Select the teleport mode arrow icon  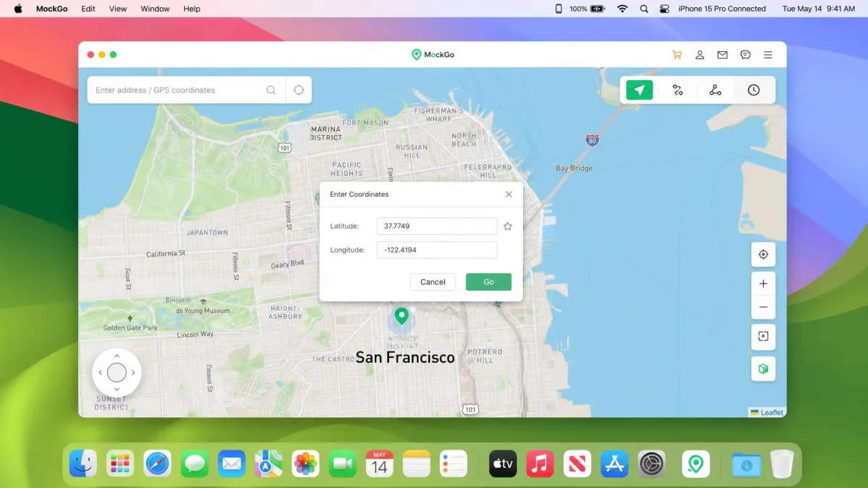click(639, 90)
